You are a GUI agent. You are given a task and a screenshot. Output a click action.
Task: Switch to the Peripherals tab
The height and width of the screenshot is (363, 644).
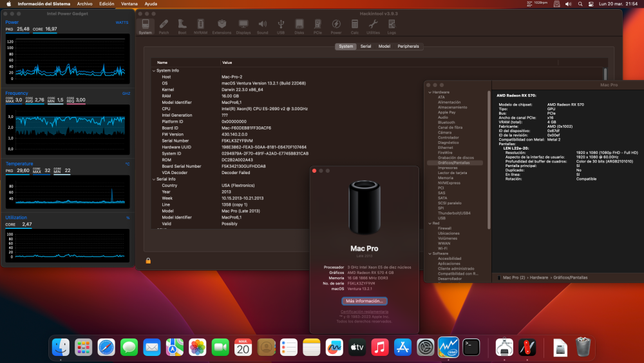408,46
